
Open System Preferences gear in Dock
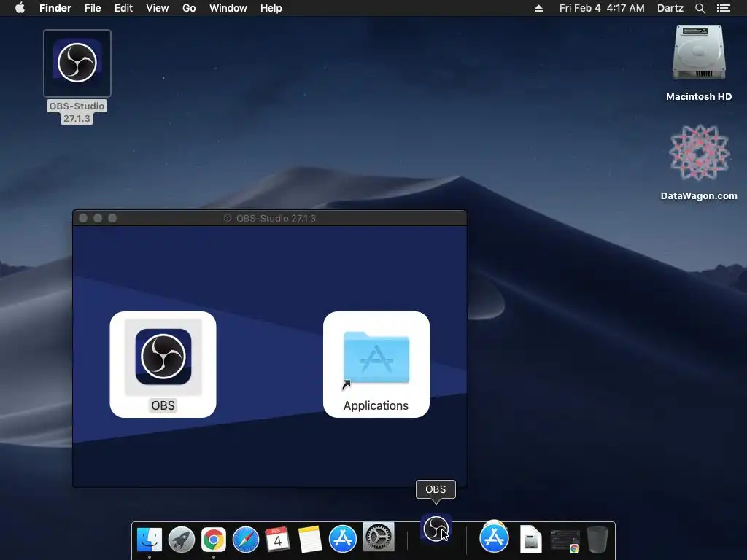379,537
